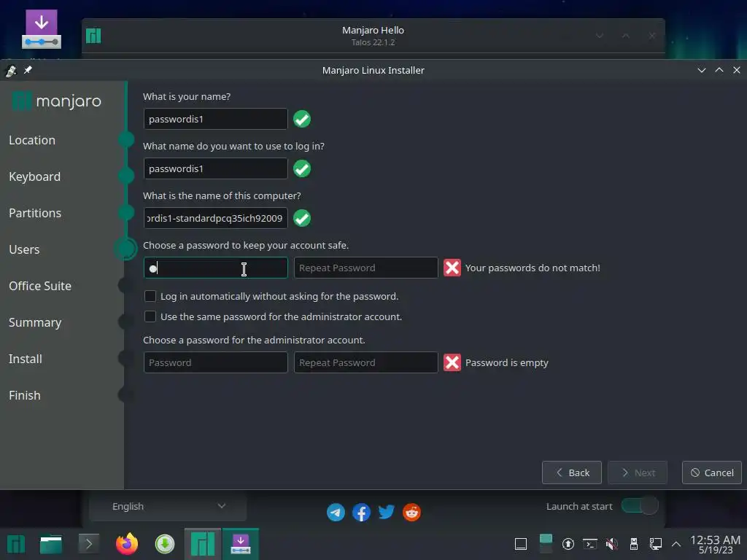Click the pin icon in installer title bar
Screen dimensions: 747x560
[28, 70]
